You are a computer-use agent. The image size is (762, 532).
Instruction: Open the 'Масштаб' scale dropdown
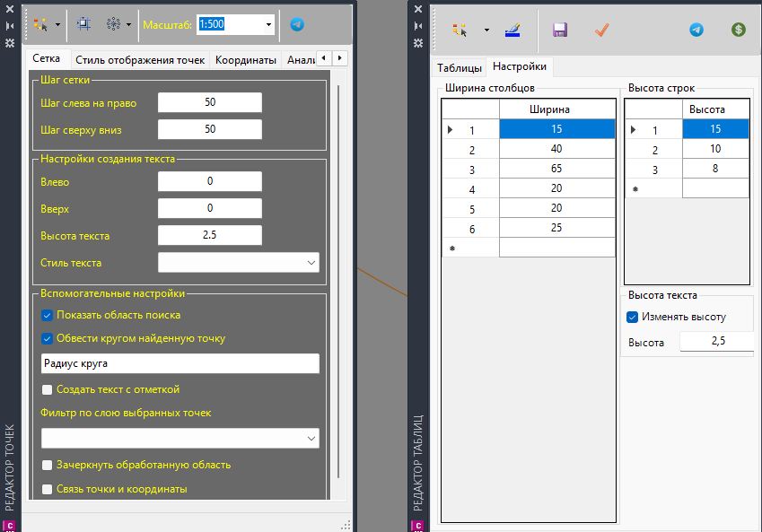(x=268, y=25)
